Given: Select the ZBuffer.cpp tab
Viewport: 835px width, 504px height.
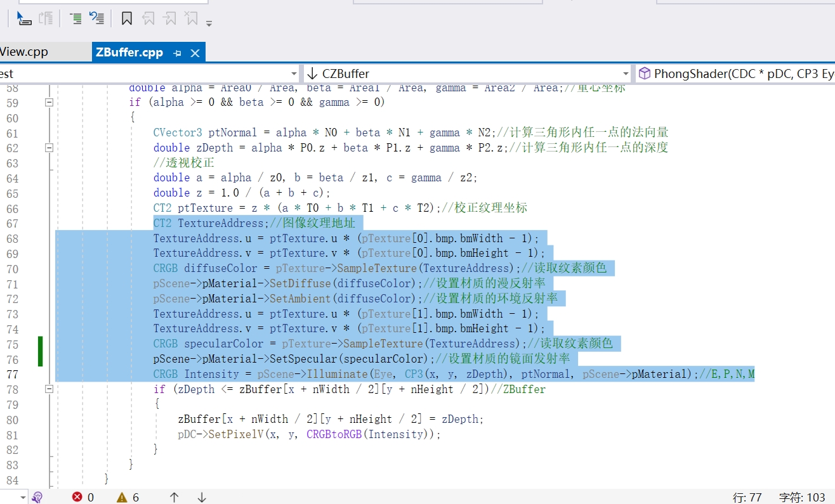Looking at the screenshot, I should (129, 53).
